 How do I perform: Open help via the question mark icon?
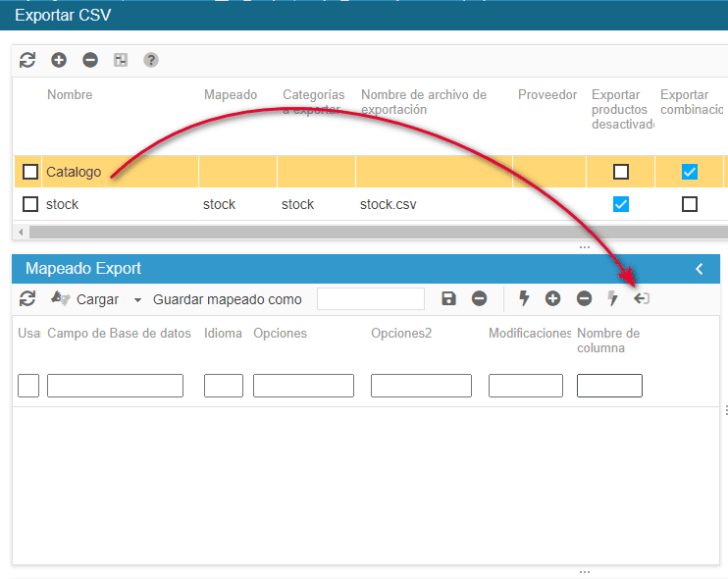point(151,60)
